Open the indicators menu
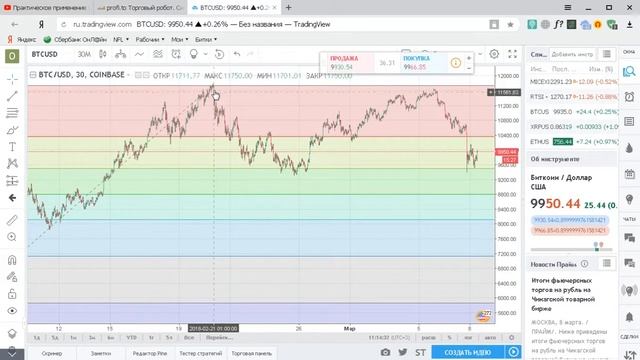Viewport: 640px width, 360px height. pos(139,54)
